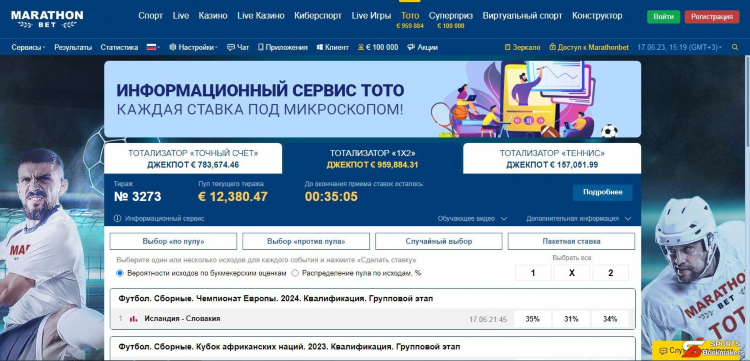Select all outcomes X
This screenshot has height=361, width=750.
[572, 273]
